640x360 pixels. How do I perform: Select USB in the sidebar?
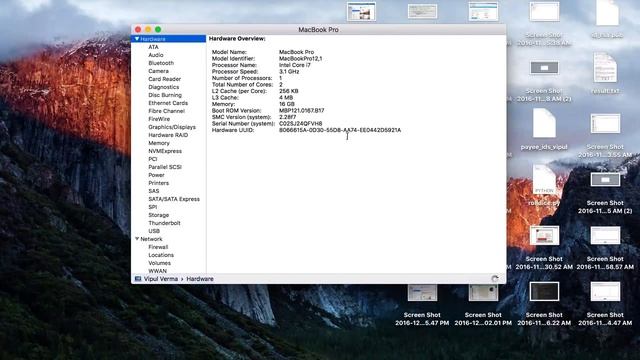[154, 231]
